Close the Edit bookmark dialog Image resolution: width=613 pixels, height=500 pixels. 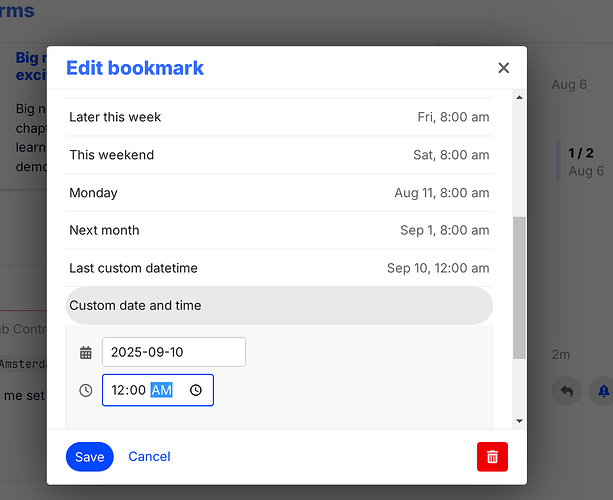click(503, 68)
